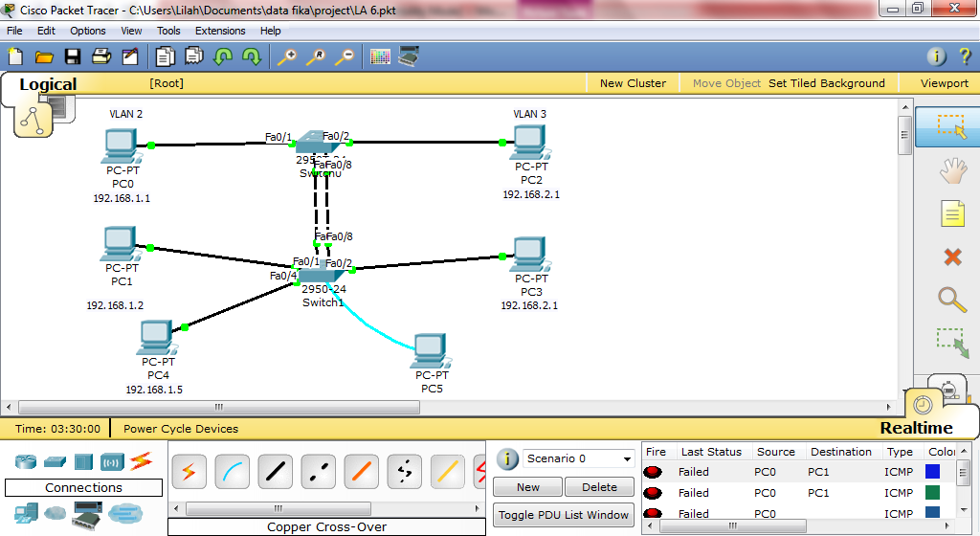Select the Routers device category
This screenshot has width=980, height=536.
(x=26, y=461)
